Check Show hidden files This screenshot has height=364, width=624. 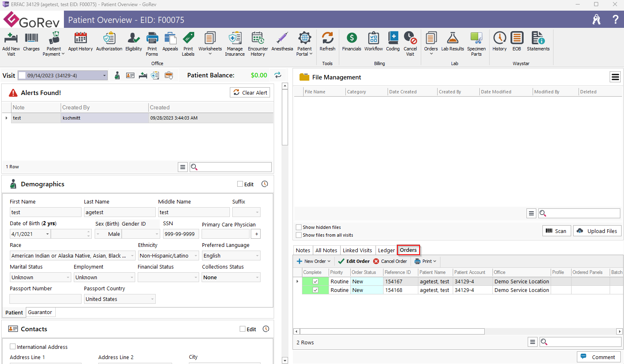click(x=299, y=227)
